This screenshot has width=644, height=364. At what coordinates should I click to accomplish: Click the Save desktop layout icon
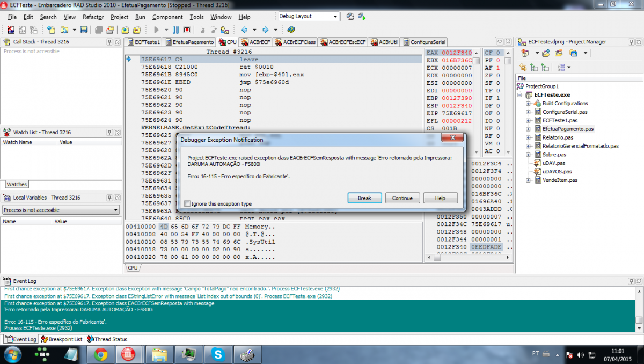pos(349,16)
